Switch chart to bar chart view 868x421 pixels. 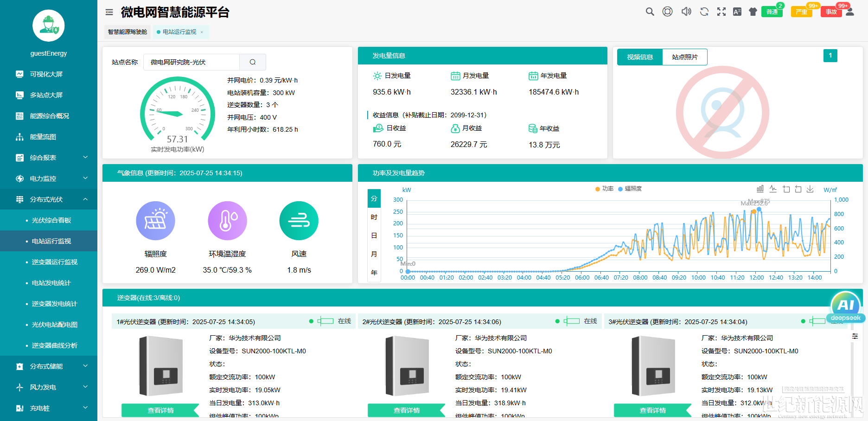(x=760, y=189)
